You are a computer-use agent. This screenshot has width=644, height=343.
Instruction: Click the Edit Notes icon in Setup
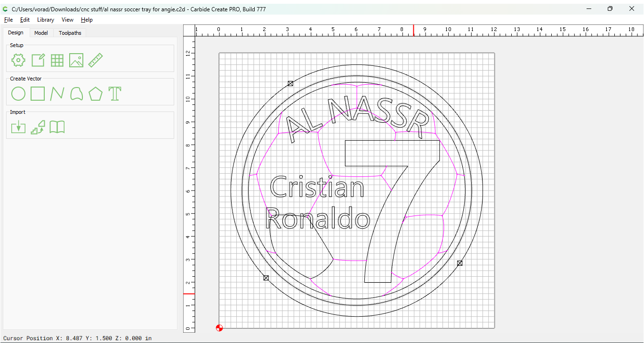point(38,60)
